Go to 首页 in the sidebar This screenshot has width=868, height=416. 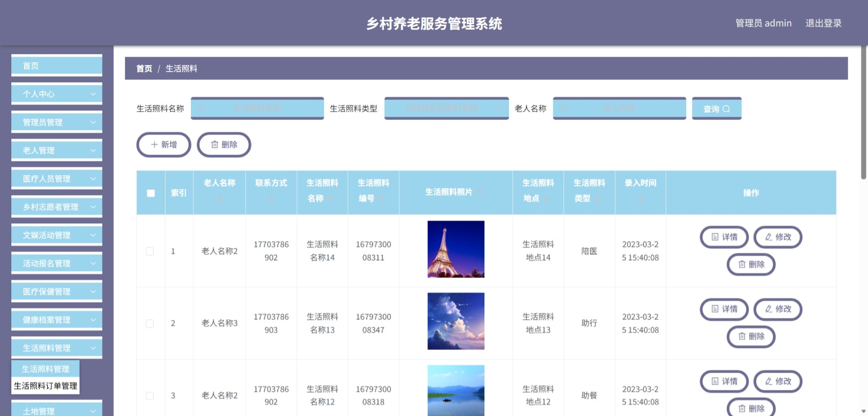57,66
